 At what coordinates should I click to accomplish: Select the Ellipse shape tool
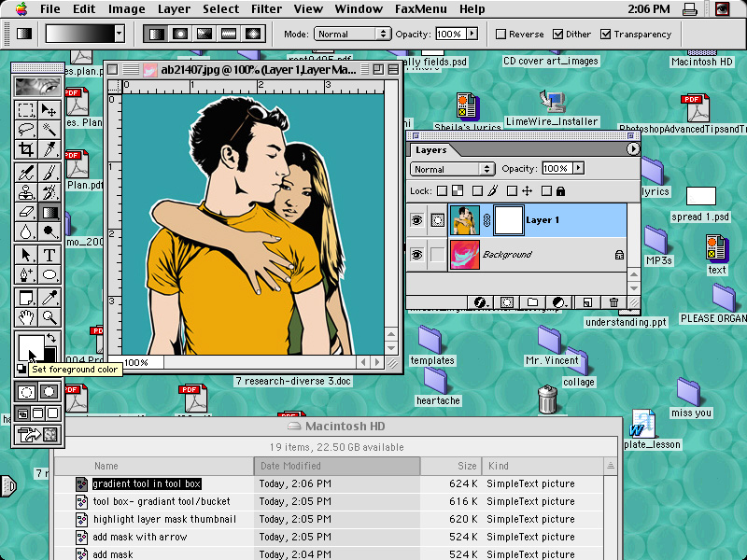(x=49, y=274)
